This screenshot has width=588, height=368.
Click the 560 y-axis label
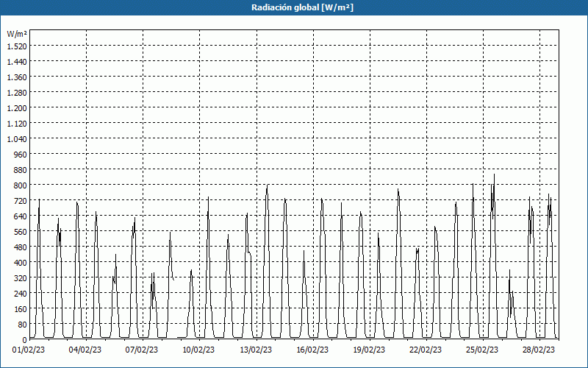(21, 232)
